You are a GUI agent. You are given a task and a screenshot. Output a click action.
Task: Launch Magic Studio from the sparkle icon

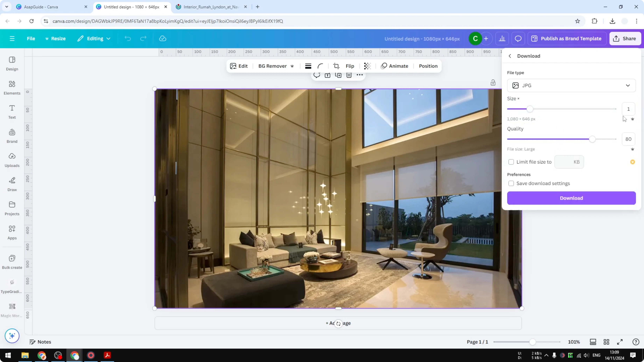point(12,336)
